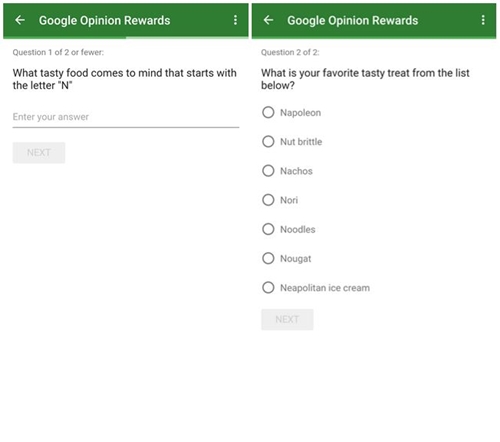Click left screen's Google Opinion Rewards title
Screen dimensions: 500x442
tap(104, 21)
